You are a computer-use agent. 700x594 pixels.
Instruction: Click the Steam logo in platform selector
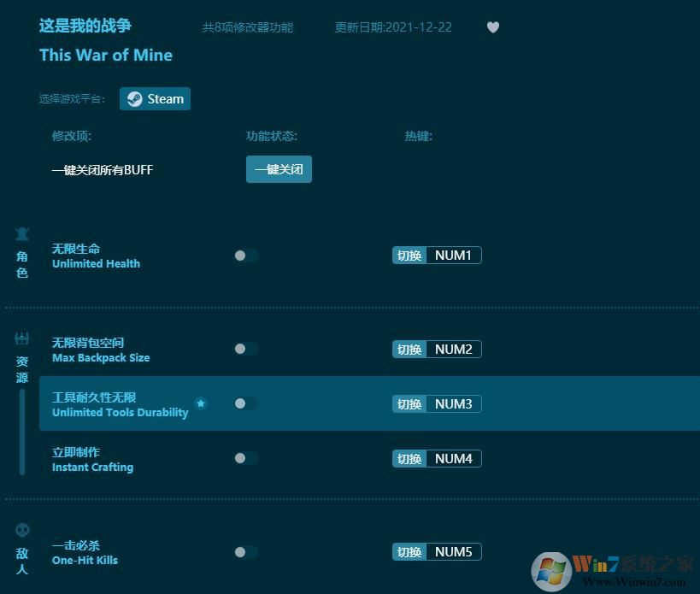tap(134, 98)
